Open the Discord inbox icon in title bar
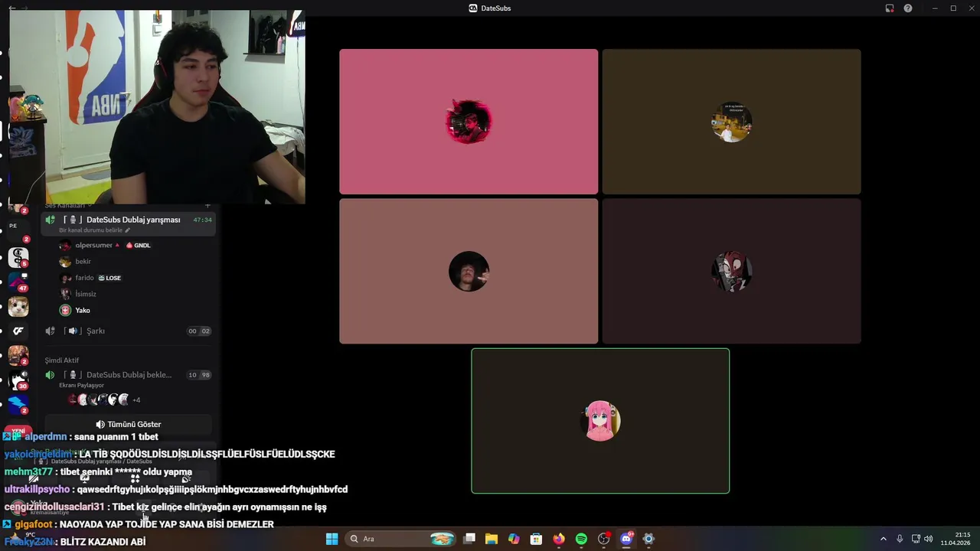 tap(890, 8)
